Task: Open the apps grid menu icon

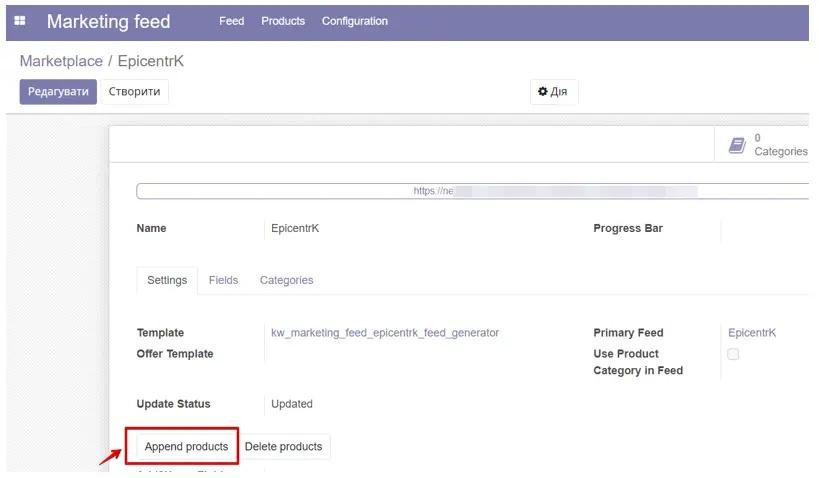Action: tap(20, 21)
